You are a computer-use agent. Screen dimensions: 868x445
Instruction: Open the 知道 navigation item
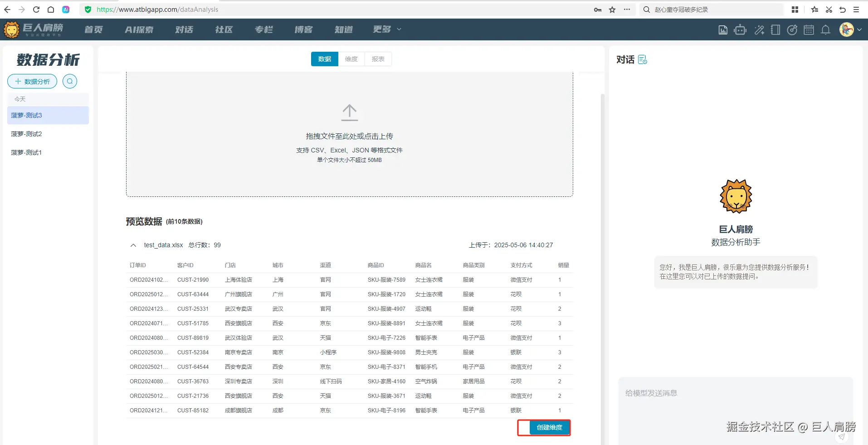tap(343, 29)
